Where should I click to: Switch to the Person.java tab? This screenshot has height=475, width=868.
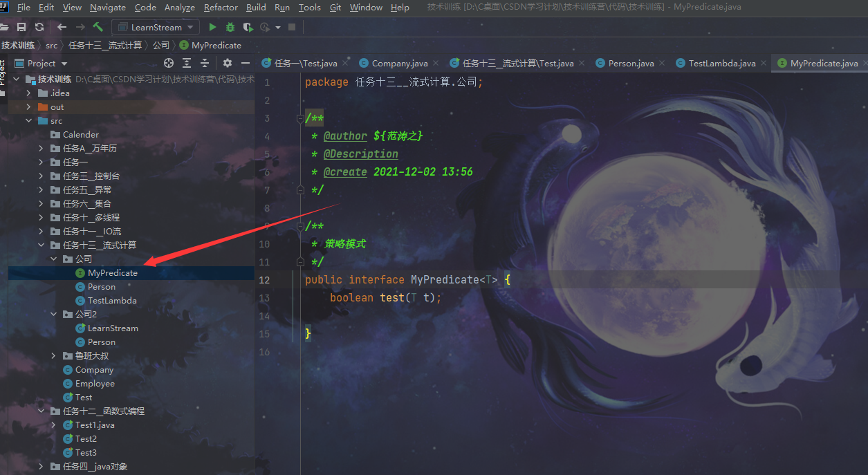pos(631,64)
